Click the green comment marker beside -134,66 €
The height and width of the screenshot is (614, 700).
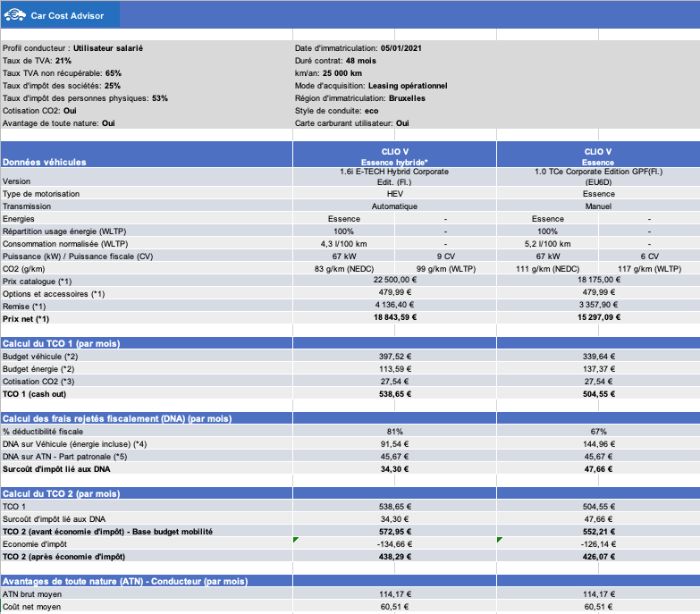pos(295,540)
